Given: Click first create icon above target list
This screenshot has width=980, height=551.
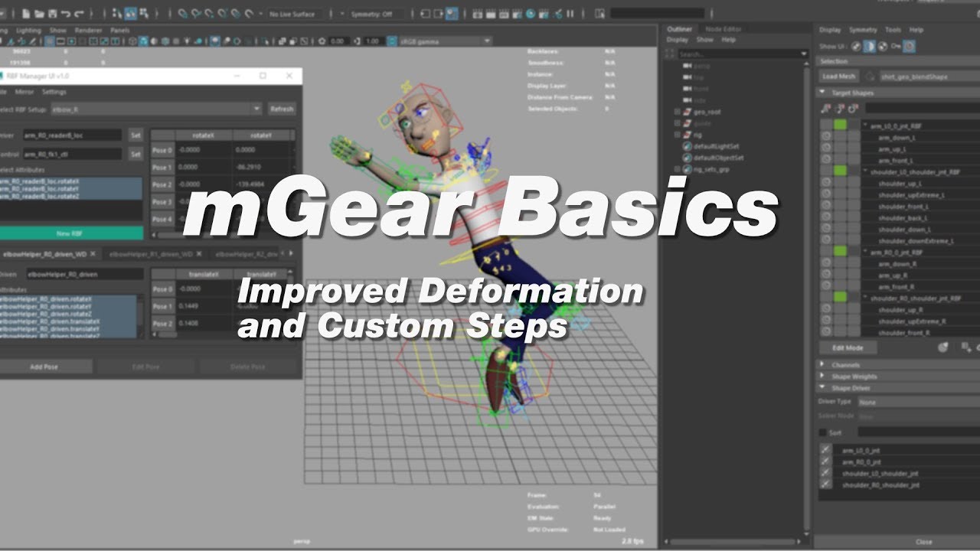Looking at the screenshot, I should point(825,108).
